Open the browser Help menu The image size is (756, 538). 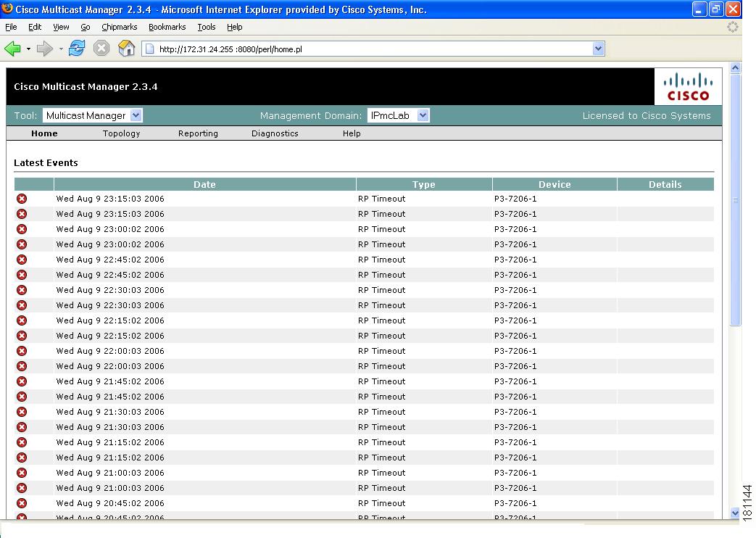coord(234,27)
